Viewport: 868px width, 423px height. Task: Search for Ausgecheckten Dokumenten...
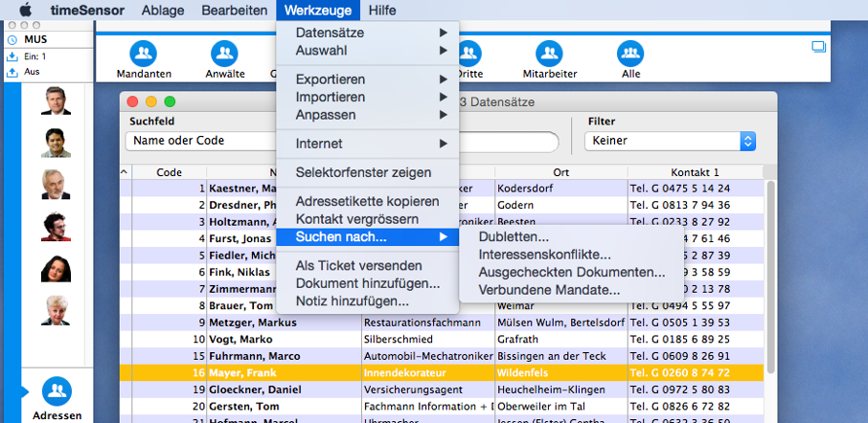pos(572,273)
